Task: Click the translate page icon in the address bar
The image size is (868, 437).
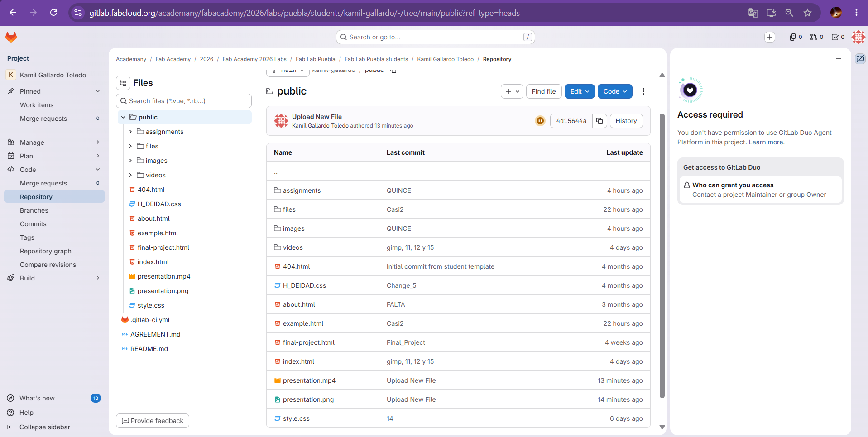Action: tap(753, 13)
